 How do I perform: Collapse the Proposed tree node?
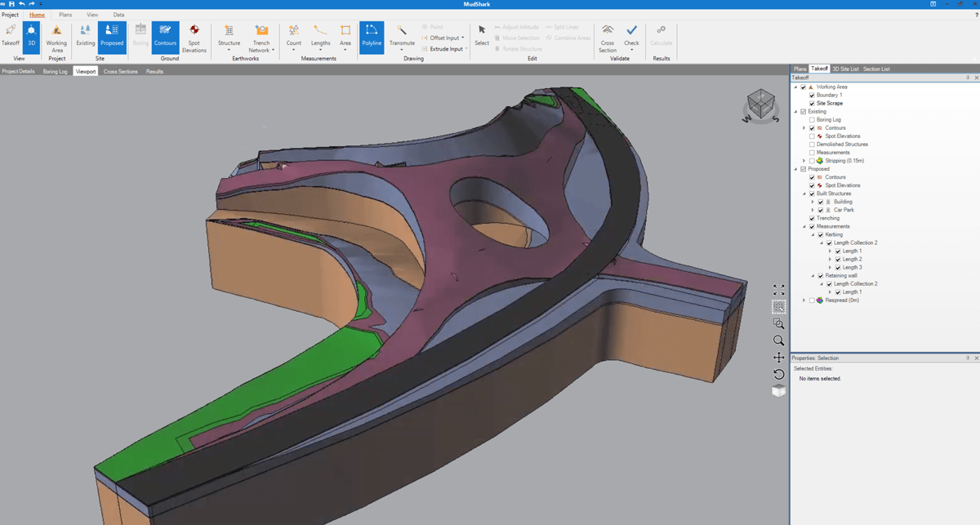click(795, 168)
